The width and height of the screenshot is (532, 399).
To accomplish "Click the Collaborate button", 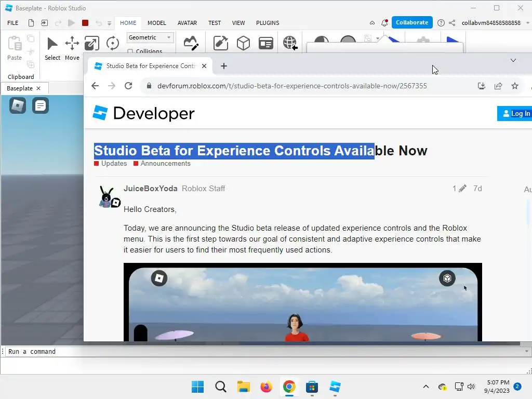I will [x=412, y=22].
